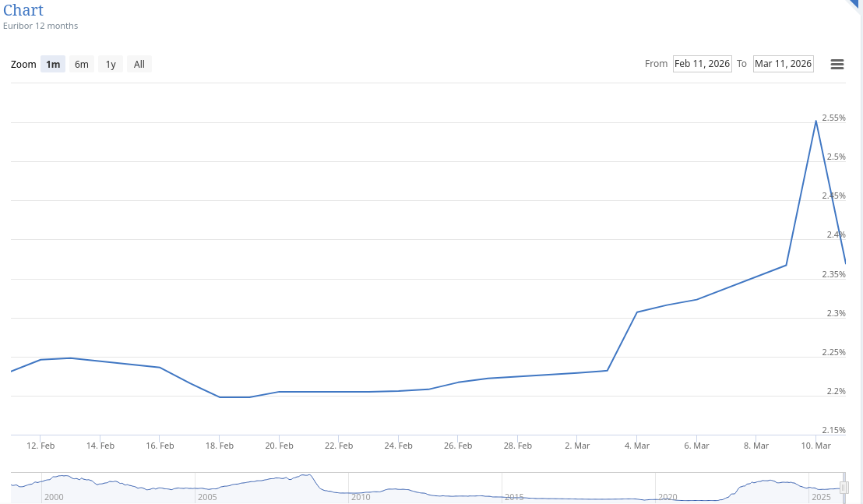Image resolution: width=863 pixels, height=504 pixels.
Task: Click the 2.3% y-axis label
Action: coord(837,313)
